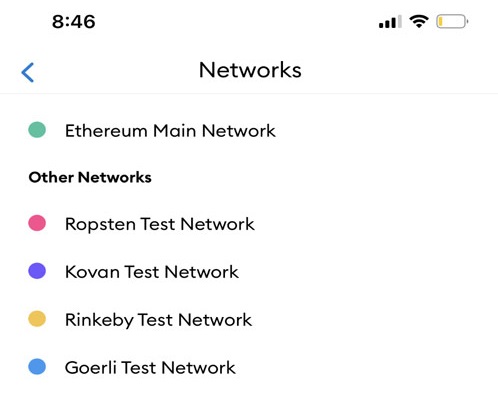Tap the green dot for Ethereum Main Network
The width and height of the screenshot is (498, 416).
pyautogui.click(x=37, y=130)
